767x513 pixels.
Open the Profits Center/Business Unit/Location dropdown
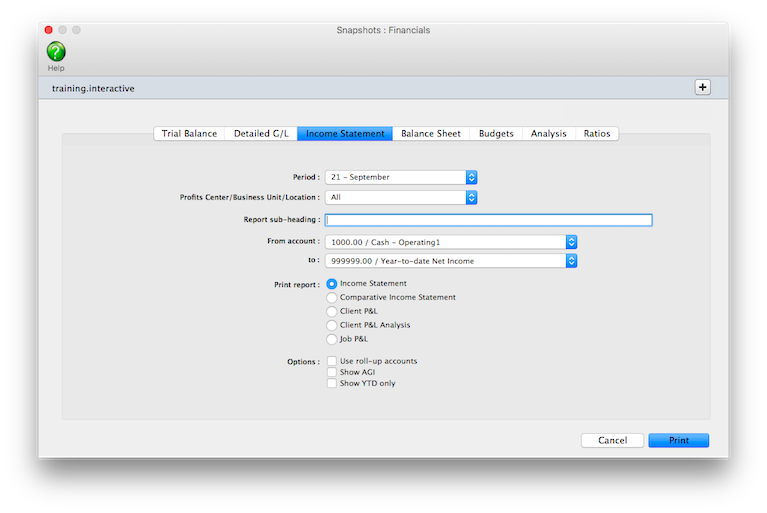401,197
